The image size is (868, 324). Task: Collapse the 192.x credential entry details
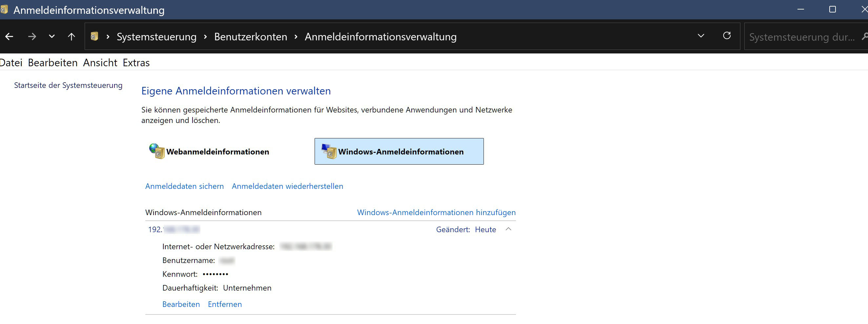(x=509, y=229)
